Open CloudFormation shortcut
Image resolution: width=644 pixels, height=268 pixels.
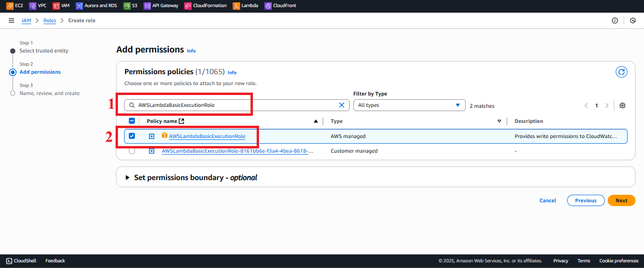tap(206, 6)
